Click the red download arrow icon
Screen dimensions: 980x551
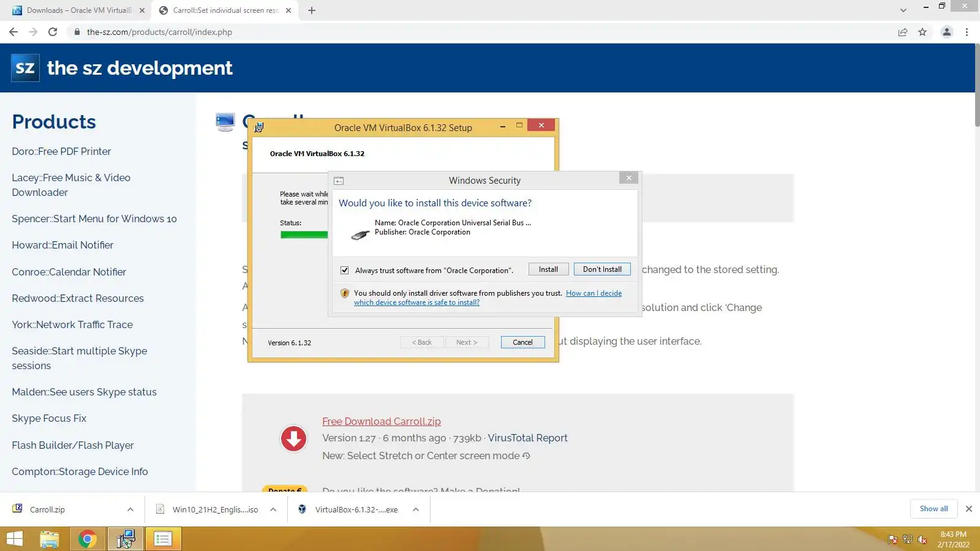(x=293, y=438)
